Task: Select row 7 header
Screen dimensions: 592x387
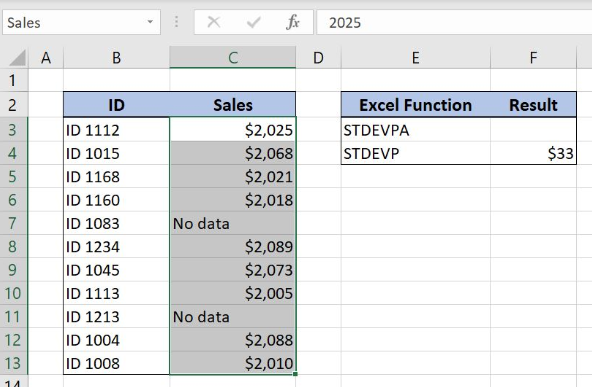Action: pos(14,223)
